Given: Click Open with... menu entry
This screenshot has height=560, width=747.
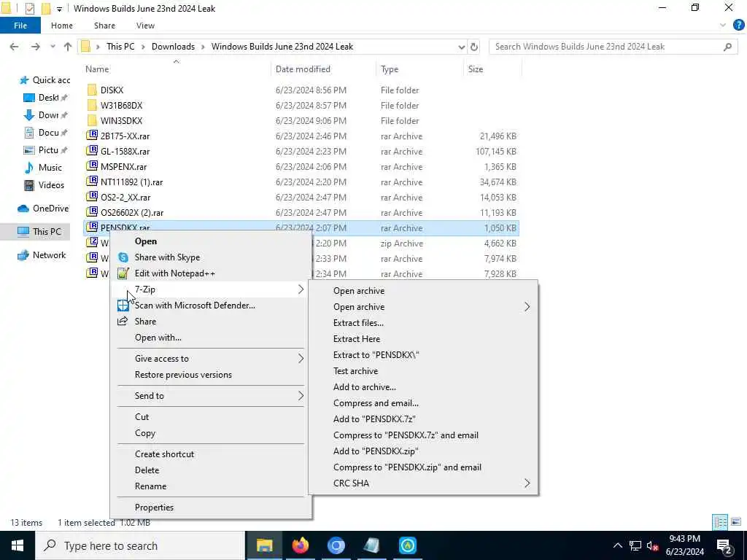Looking at the screenshot, I should pyautogui.click(x=158, y=338).
